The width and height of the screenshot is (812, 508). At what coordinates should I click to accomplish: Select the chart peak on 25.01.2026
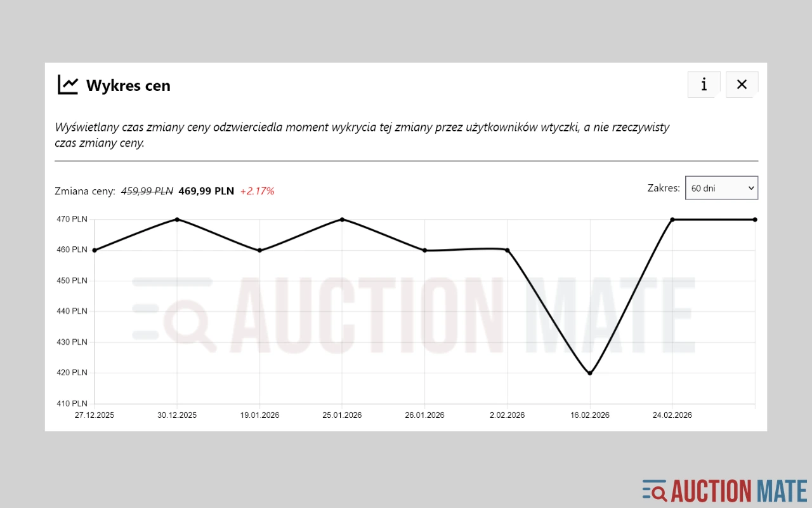342,220
